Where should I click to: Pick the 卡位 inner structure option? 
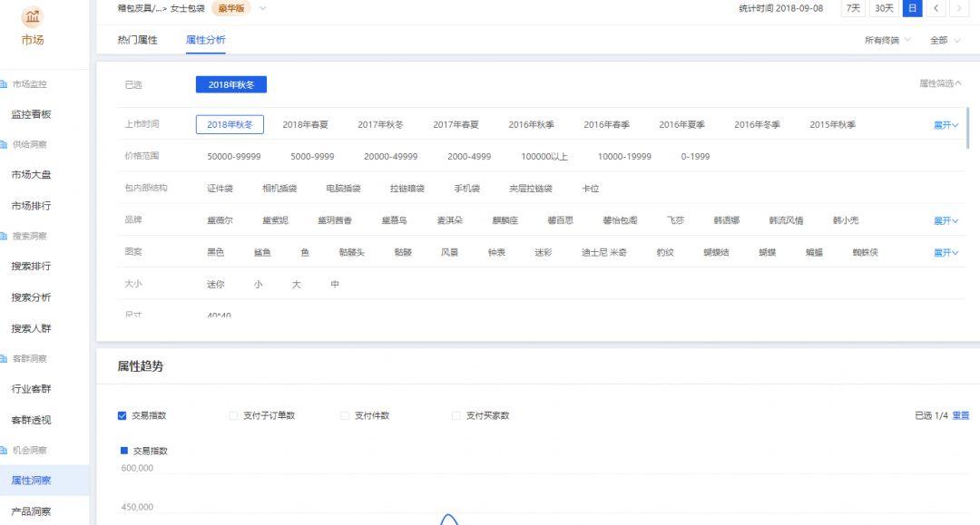tap(591, 188)
